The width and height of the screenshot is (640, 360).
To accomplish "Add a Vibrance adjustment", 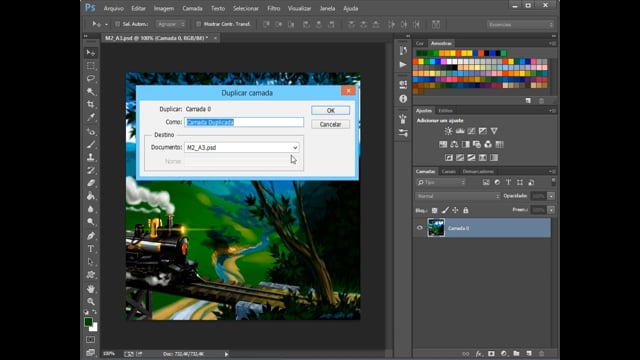I will click(494, 131).
